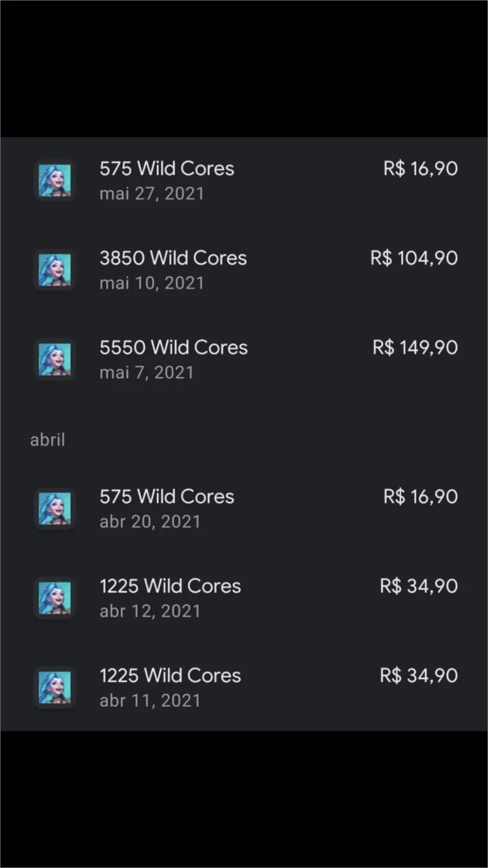The height and width of the screenshot is (868, 488).
Task: Open the 1225 Wild Cores abr 11 entry
Action: point(244,688)
